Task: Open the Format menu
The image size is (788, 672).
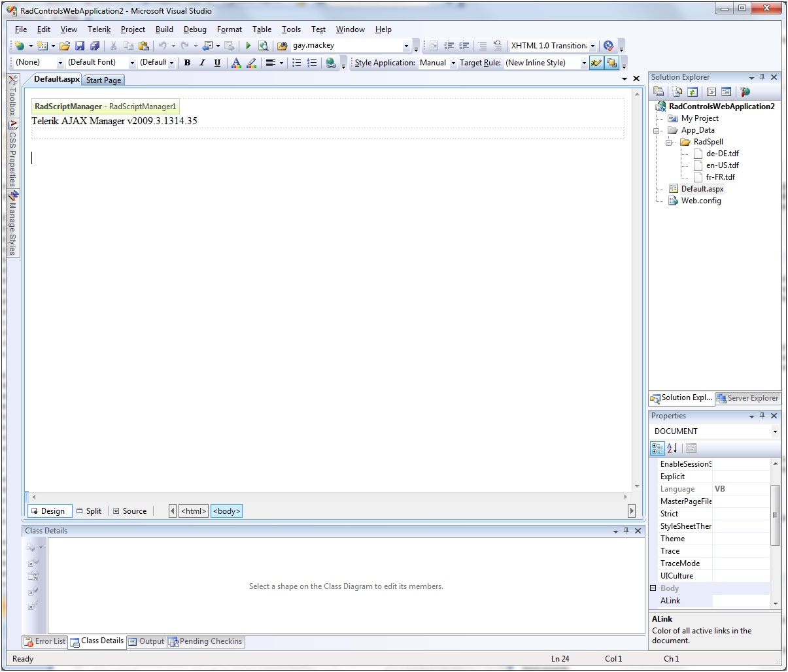Action: pyautogui.click(x=230, y=29)
